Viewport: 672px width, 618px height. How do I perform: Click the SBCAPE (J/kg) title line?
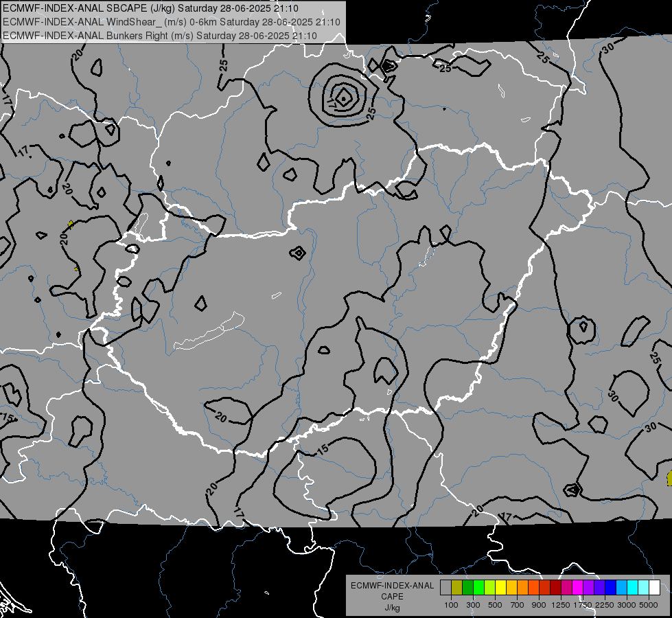click(150, 8)
